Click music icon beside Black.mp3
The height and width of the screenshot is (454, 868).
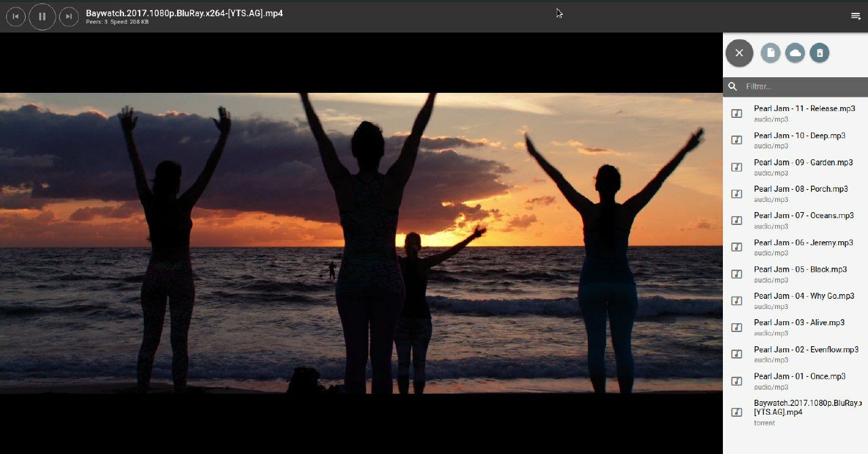pos(736,274)
